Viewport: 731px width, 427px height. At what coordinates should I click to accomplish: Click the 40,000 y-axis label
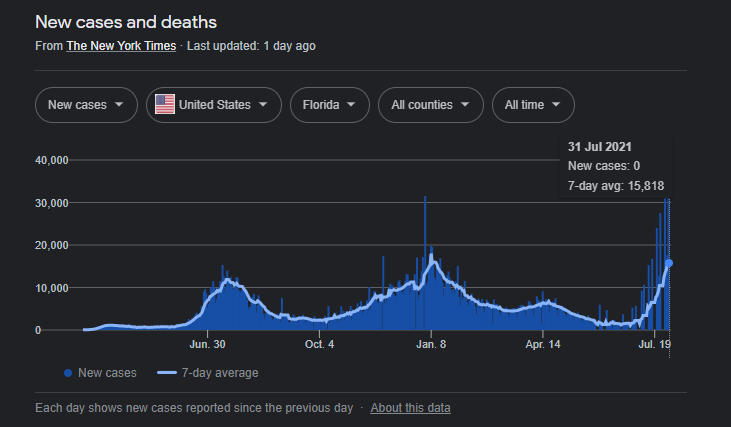pyautogui.click(x=50, y=160)
